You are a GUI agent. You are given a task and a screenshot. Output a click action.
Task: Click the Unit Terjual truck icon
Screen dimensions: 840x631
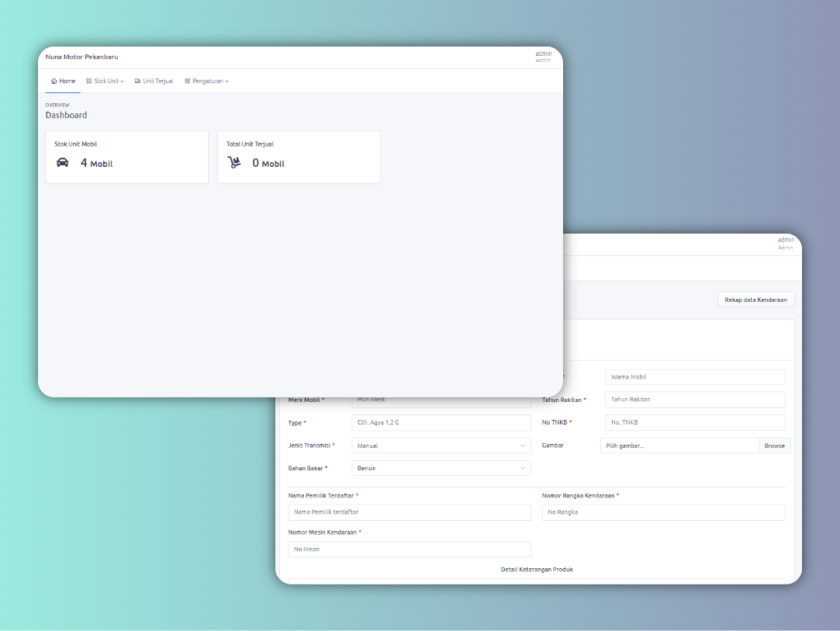[x=137, y=81]
